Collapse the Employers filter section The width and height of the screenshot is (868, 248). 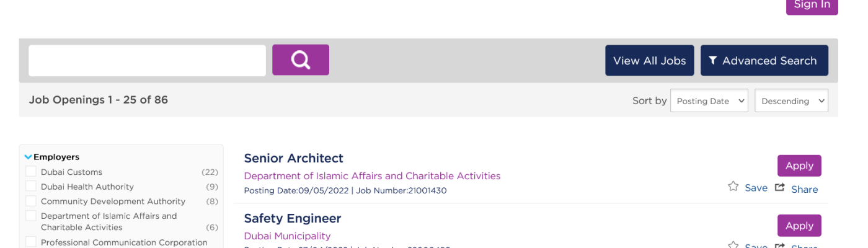(x=28, y=157)
